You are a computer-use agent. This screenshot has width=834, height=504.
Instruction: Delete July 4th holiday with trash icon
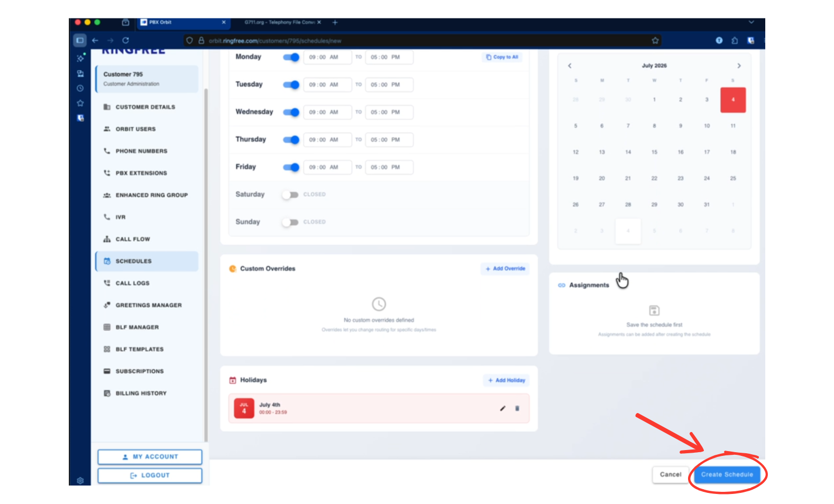517,408
